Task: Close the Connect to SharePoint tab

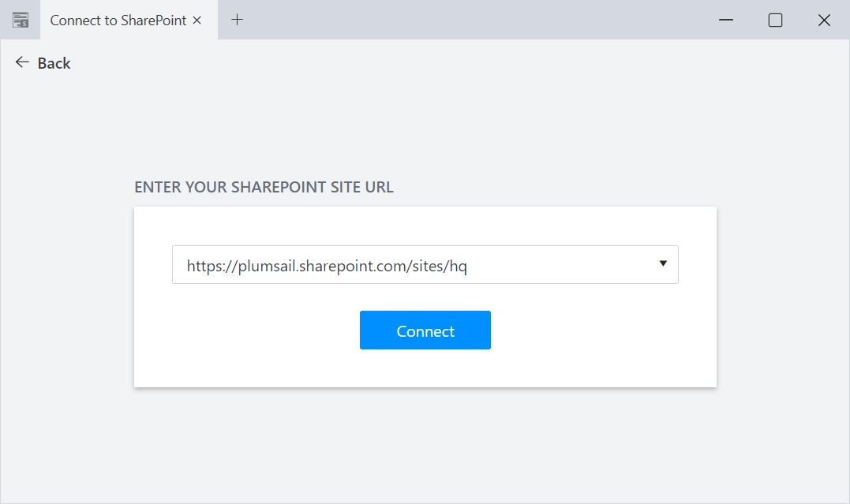Action: pyautogui.click(x=197, y=20)
